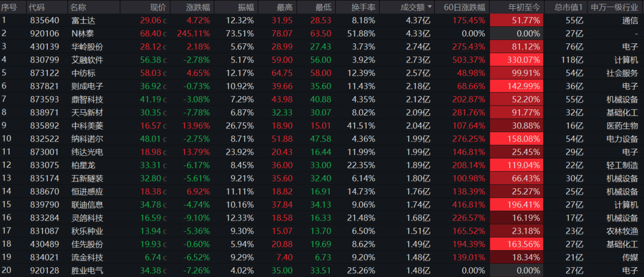Click the 序号 column header
The height and width of the screenshot is (277, 644).
(9, 7)
